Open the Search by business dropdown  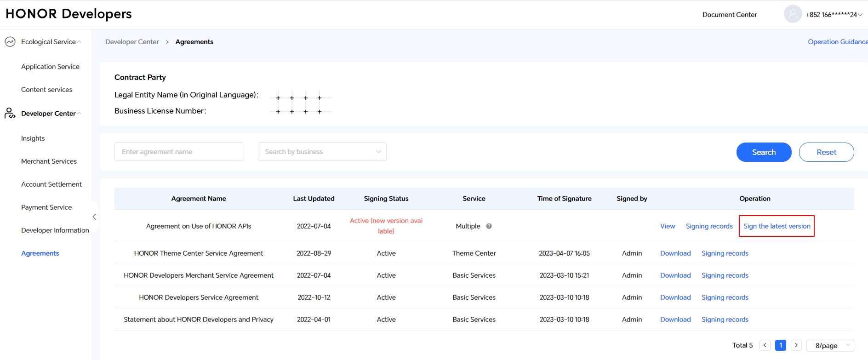pos(322,152)
